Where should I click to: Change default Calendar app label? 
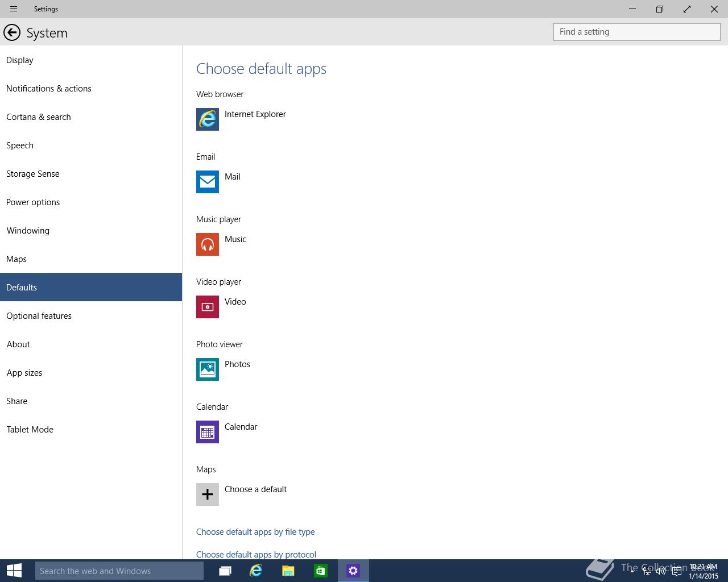tap(241, 427)
